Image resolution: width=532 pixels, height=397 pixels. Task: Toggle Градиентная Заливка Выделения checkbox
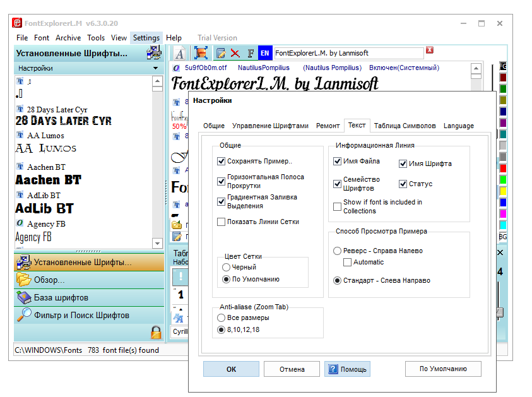[222, 201]
